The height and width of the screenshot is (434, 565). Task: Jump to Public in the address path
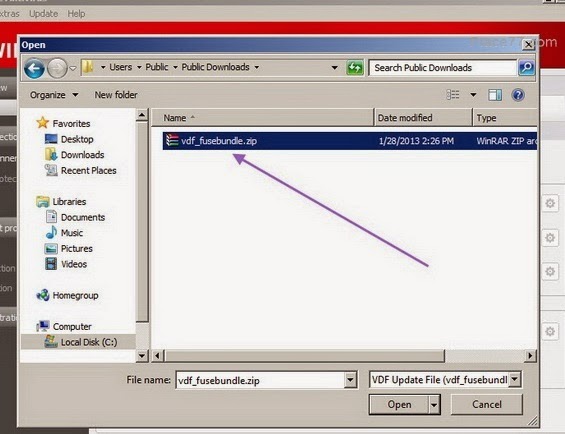(x=157, y=67)
